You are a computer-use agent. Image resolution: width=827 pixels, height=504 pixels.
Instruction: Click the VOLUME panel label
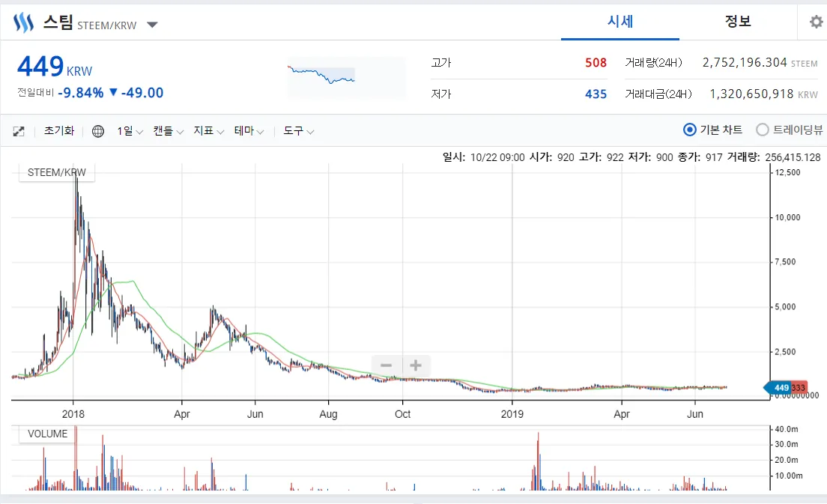47,434
